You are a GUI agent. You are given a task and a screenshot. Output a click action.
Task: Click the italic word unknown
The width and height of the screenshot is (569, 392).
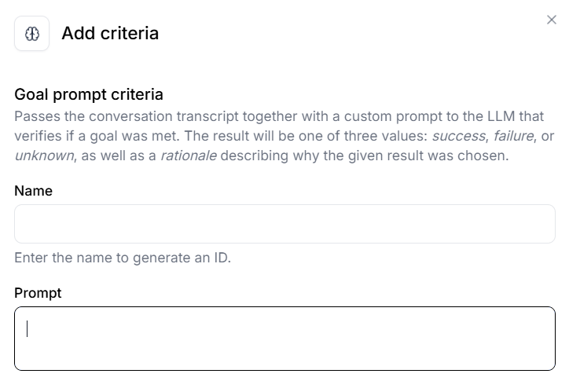click(x=43, y=156)
